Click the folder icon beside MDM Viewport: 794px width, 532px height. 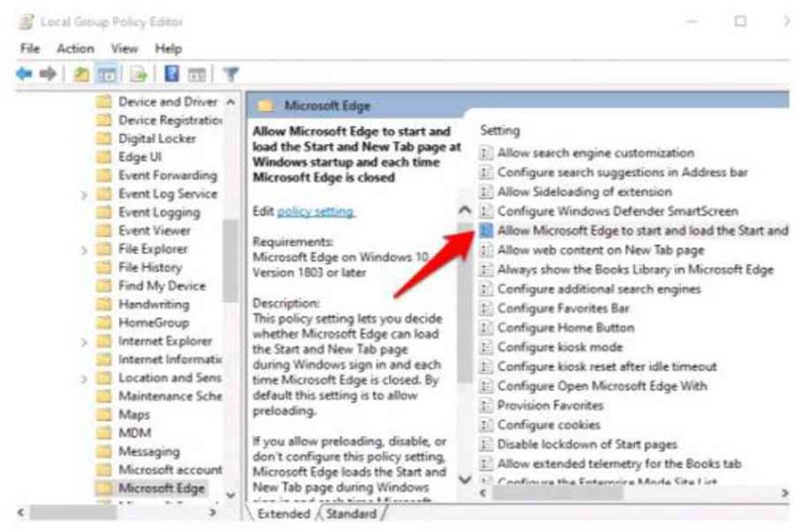click(104, 433)
